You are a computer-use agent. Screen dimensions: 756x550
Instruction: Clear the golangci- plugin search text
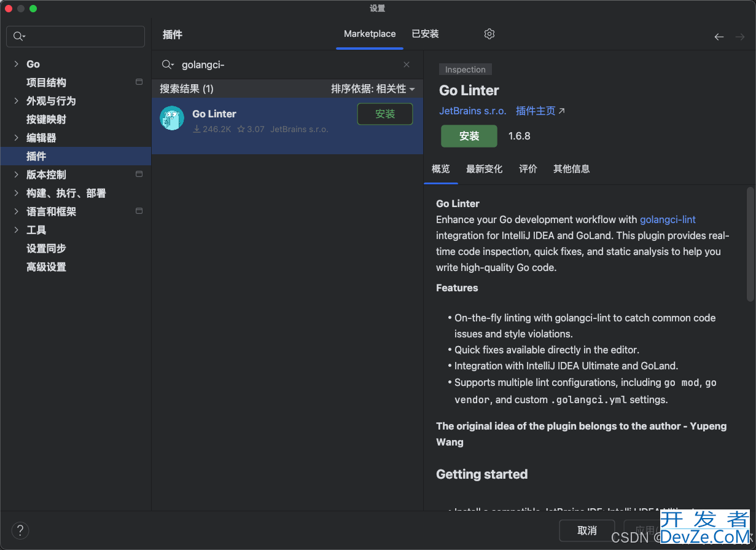[x=407, y=65]
